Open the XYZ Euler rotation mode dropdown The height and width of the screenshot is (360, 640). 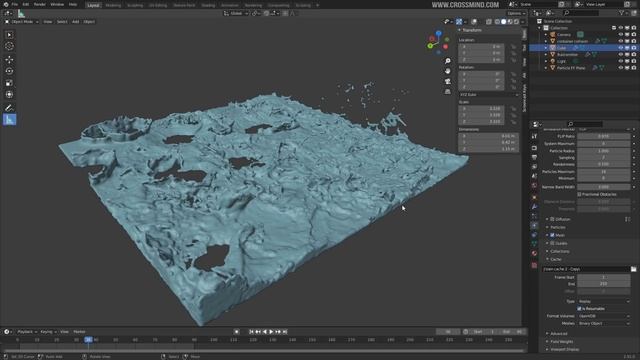point(489,95)
